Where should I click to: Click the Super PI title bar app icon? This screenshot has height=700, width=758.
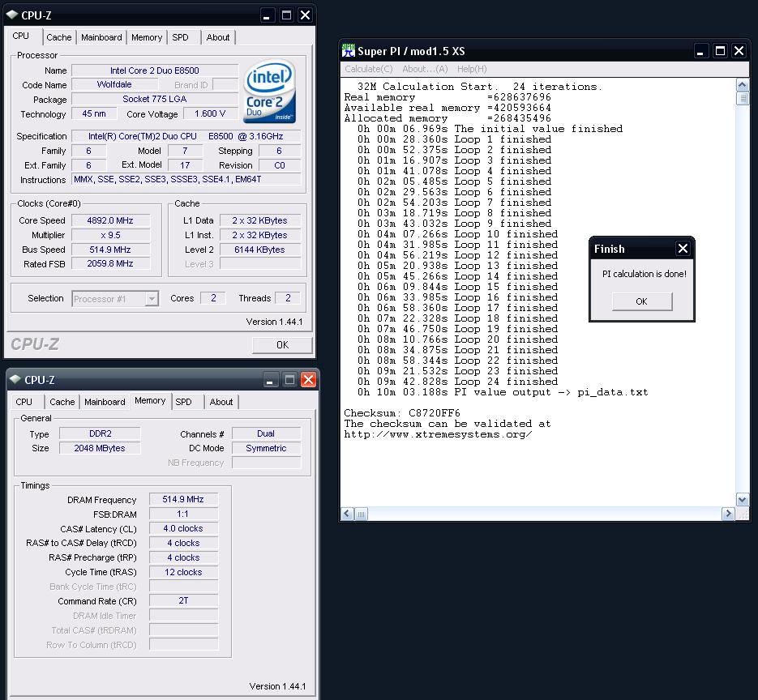pos(348,50)
